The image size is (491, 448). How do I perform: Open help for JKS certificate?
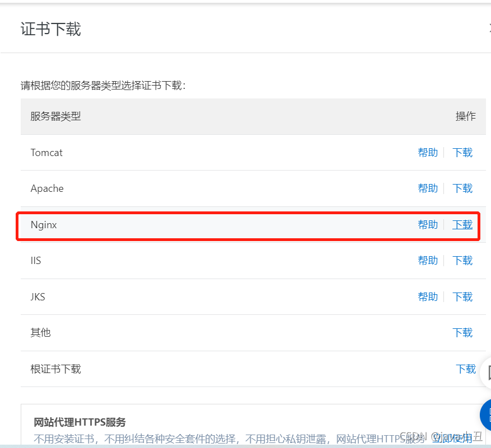tap(428, 296)
